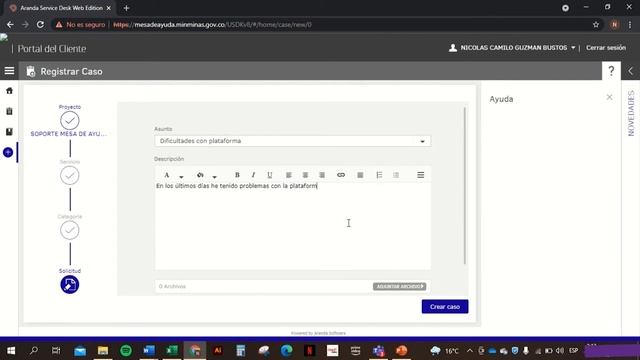The width and height of the screenshot is (640, 360).
Task: Open Windows search in the taskbar
Action: (34, 351)
